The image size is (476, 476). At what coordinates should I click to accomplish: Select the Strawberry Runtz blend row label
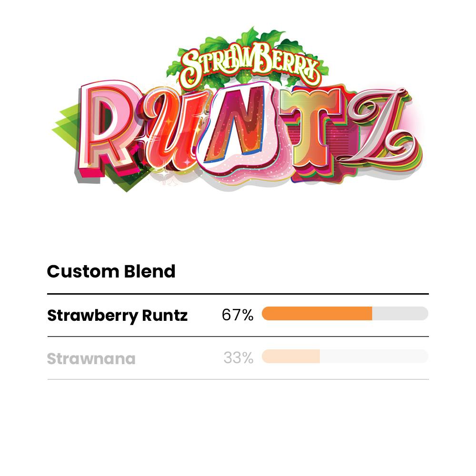[x=117, y=316]
